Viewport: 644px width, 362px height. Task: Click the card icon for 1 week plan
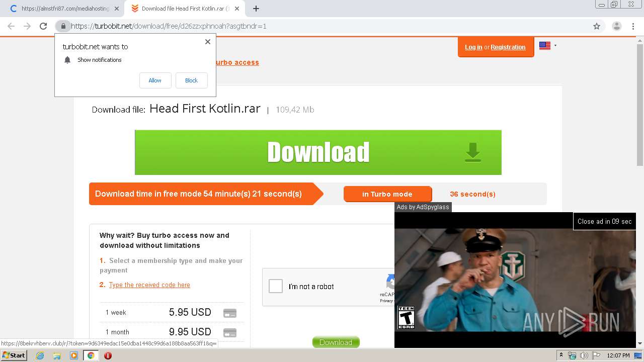[x=230, y=313]
